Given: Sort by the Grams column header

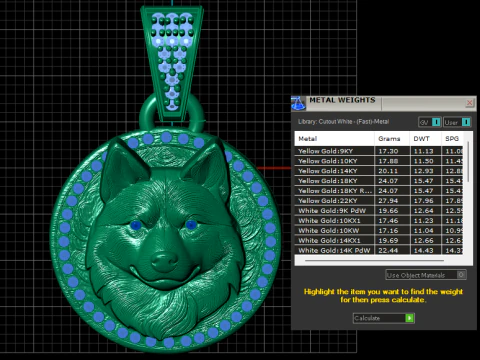Looking at the screenshot, I should [392, 139].
